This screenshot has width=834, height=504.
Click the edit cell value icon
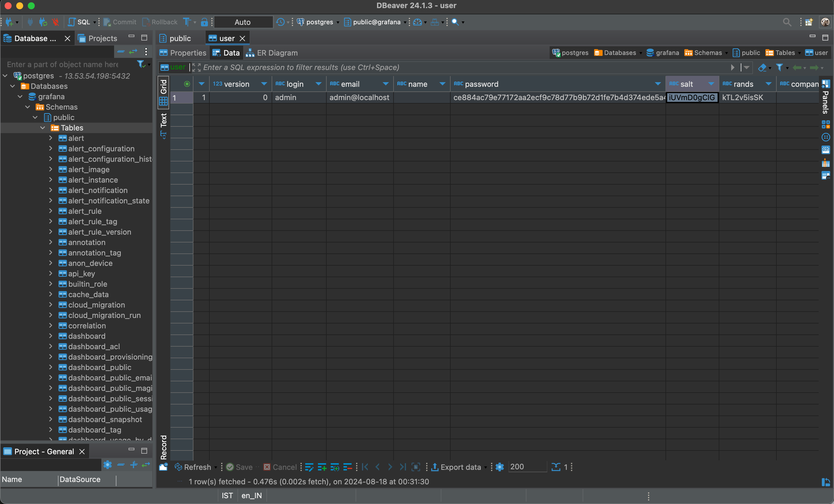click(309, 467)
